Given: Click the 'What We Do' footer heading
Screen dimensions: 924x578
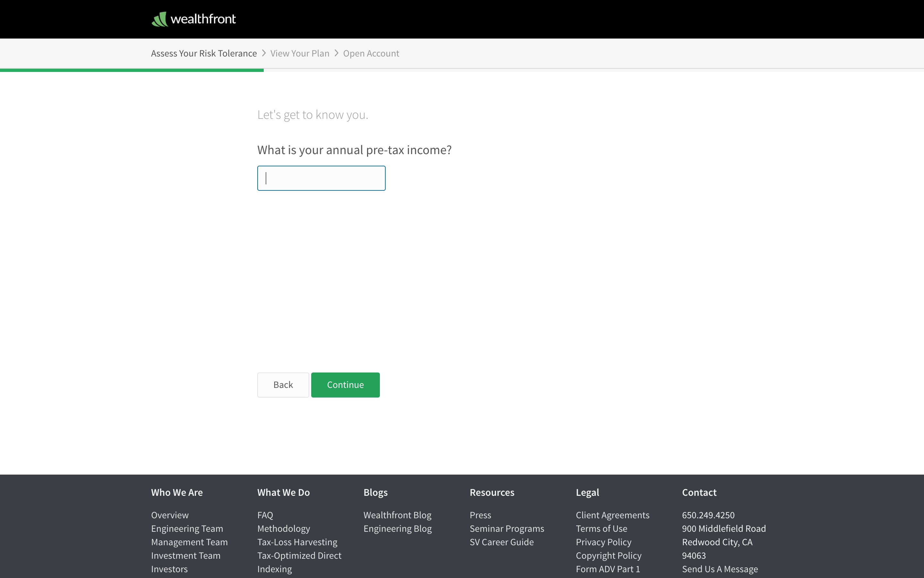Looking at the screenshot, I should (x=283, y=492).
